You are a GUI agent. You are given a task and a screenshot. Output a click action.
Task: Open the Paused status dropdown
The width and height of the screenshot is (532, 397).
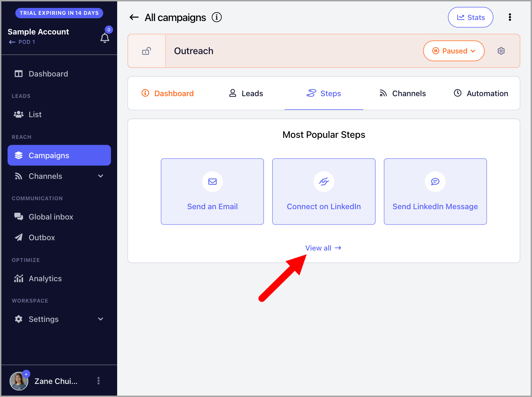tap(454, 51)
